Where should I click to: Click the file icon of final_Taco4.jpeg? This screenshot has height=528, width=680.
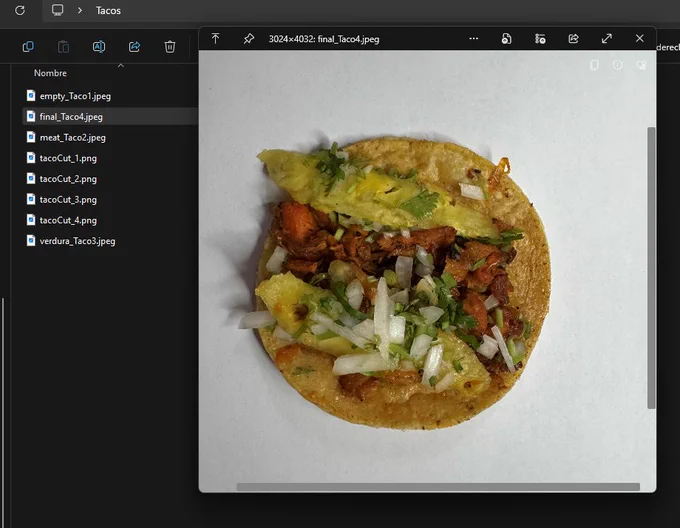31,116
